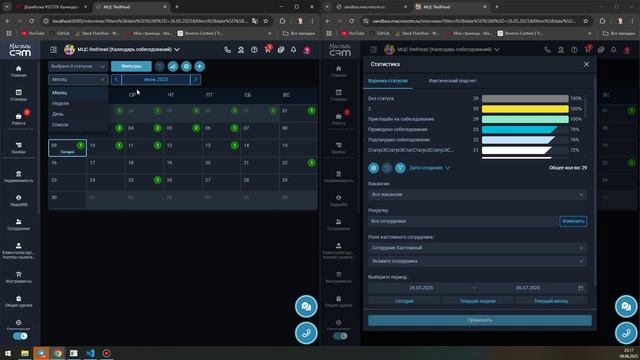640x360 pixels.
Task: Select Месяц option in view list
Action: pos(78,93)
